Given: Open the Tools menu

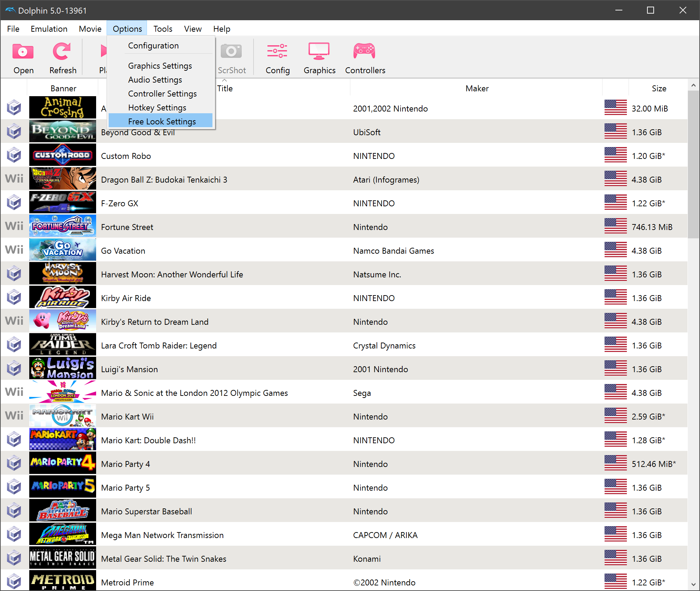Looking at the screenshot, I should (163, 29).
